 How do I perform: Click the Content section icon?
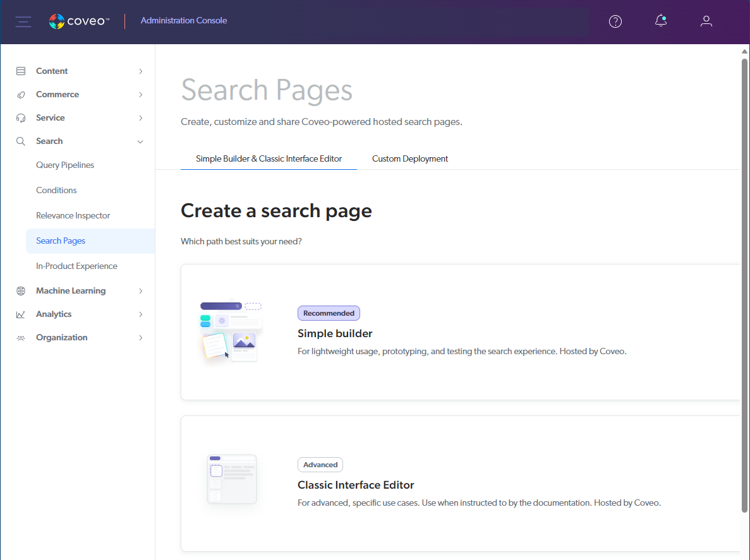coord(21,71)
